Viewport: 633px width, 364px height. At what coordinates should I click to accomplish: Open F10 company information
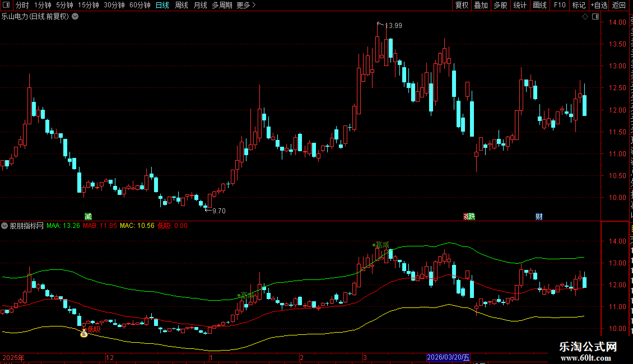coord(560,5)
